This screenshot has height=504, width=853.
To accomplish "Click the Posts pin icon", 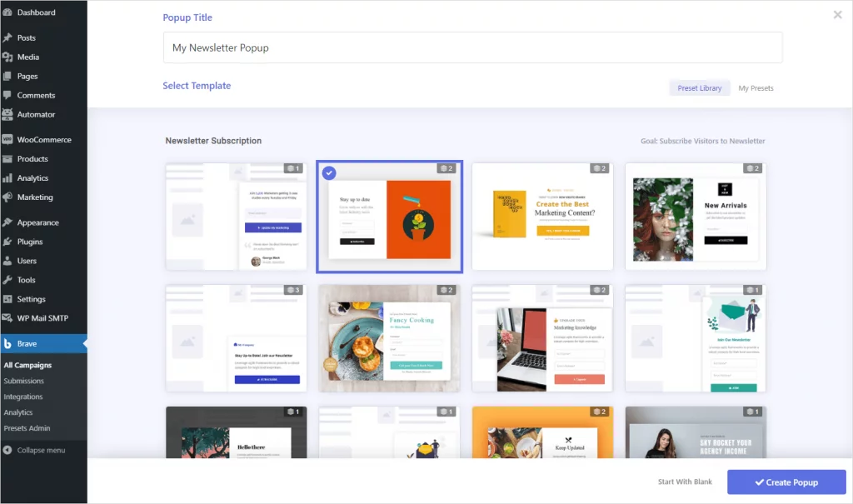I will click(x=7, y=37).
